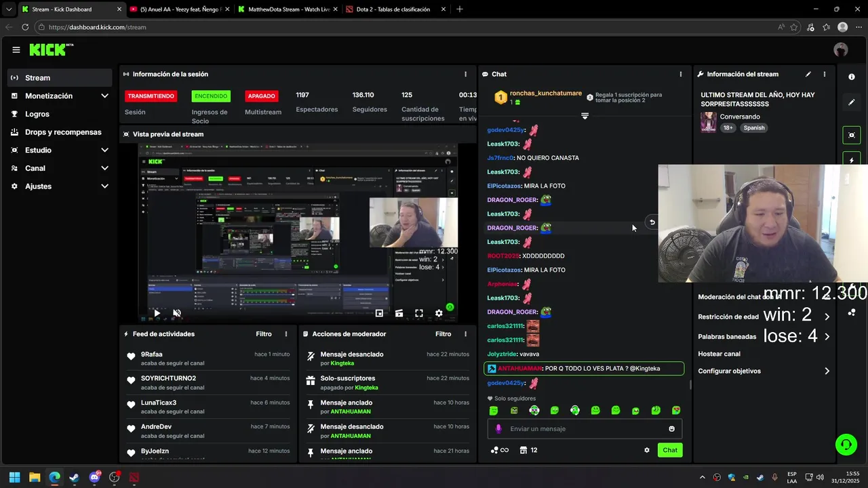The width and height of the screenshot is (868, 488).
Task: Reload the page with browser refresh
Action: (x=25, y=27)
